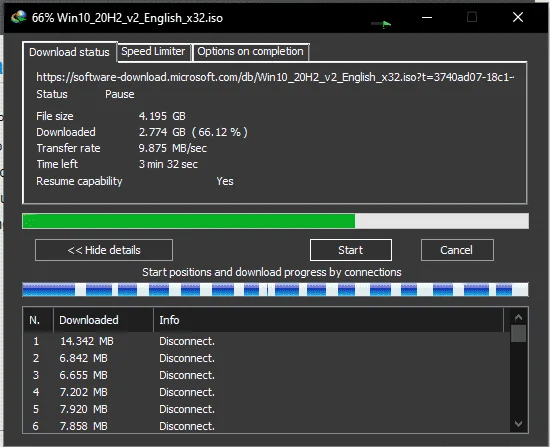This screenshot has width=550, height=447.
Task: Select connection row with 7.920 MB
Action: pyautogui.click(x=267, y=409)
